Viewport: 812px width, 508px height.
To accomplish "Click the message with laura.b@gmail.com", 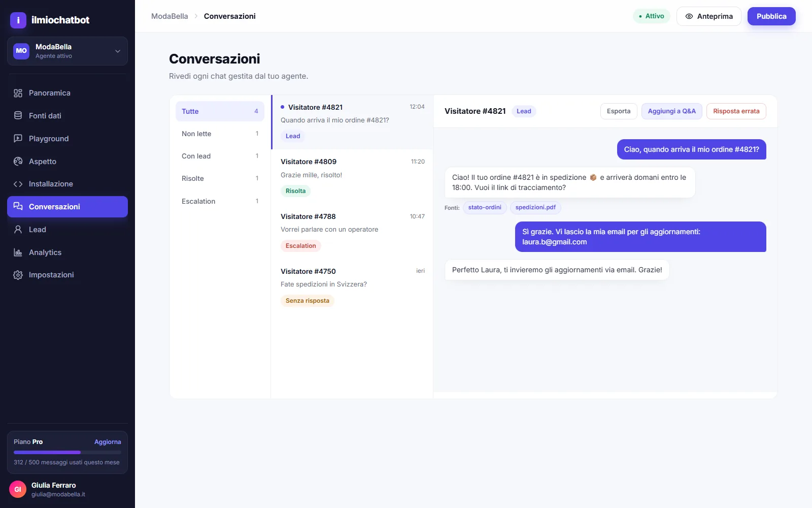I will [640, 237].
